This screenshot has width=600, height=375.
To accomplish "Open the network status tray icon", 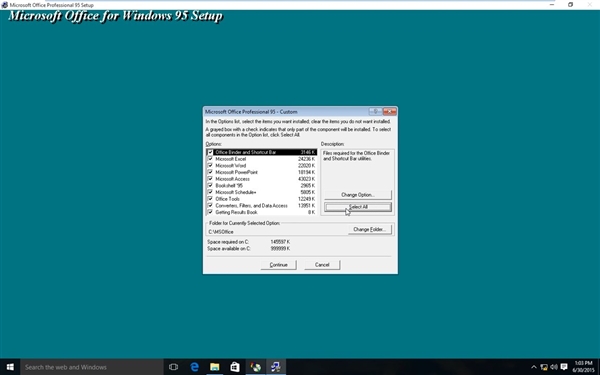I will coord(544,367).
